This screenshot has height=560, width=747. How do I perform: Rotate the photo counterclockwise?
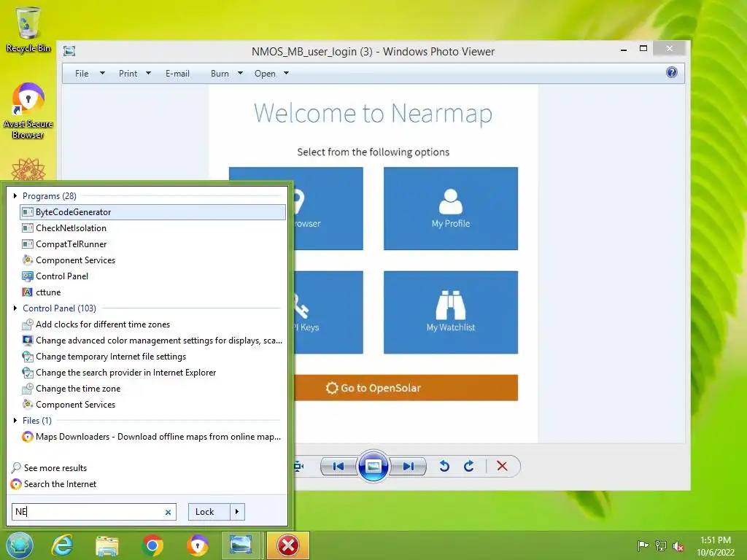[444, 466]
